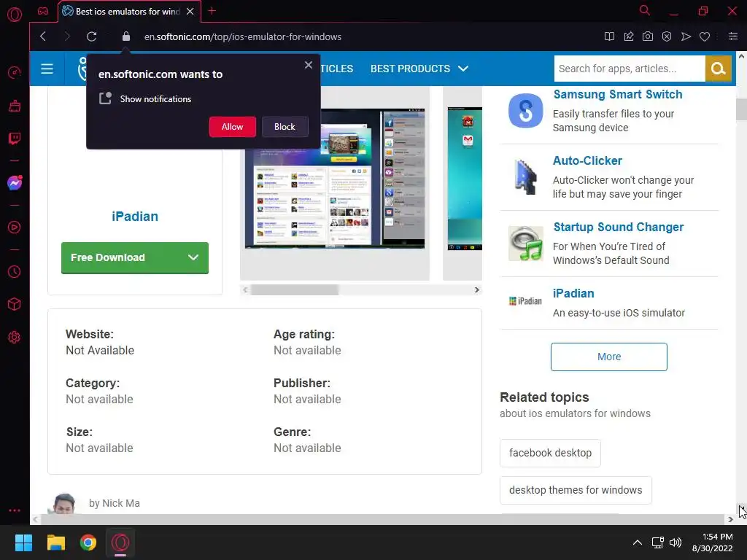The height and width of the screenshot is (560, 747).
Task: Open the reader mode book icon
Action: [x=609, y=36]
